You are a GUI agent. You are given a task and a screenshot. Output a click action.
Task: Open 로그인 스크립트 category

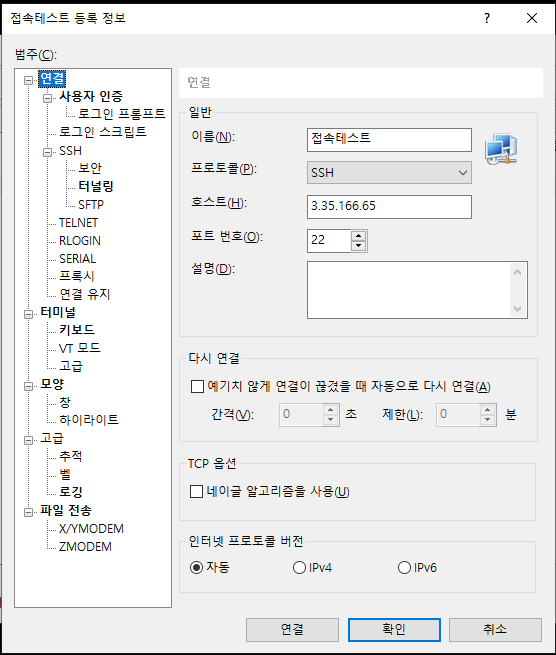[x=102, y=132]
